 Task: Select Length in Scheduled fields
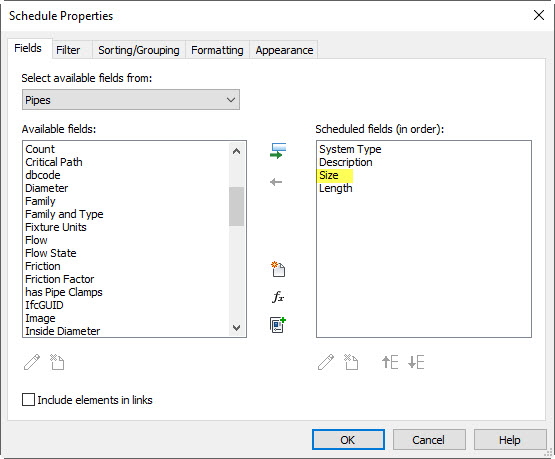click(336, 188)
